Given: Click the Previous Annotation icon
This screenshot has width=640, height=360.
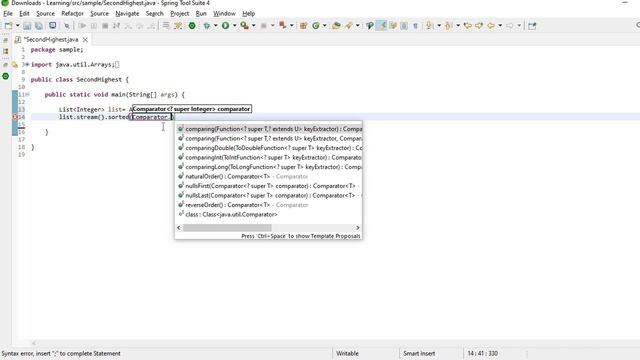Looking at the screenshot, I should (448, 26).
